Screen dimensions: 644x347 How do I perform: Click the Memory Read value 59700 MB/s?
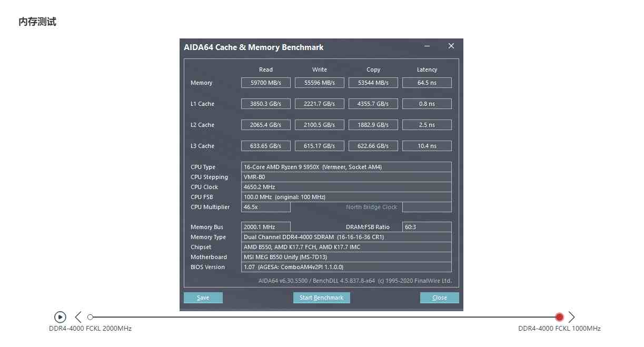pos(266,83)
